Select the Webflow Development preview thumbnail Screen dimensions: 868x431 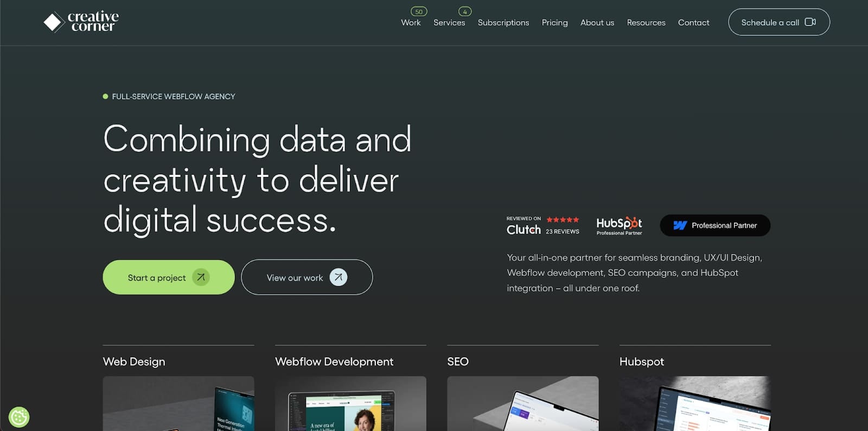pos(350,403)
